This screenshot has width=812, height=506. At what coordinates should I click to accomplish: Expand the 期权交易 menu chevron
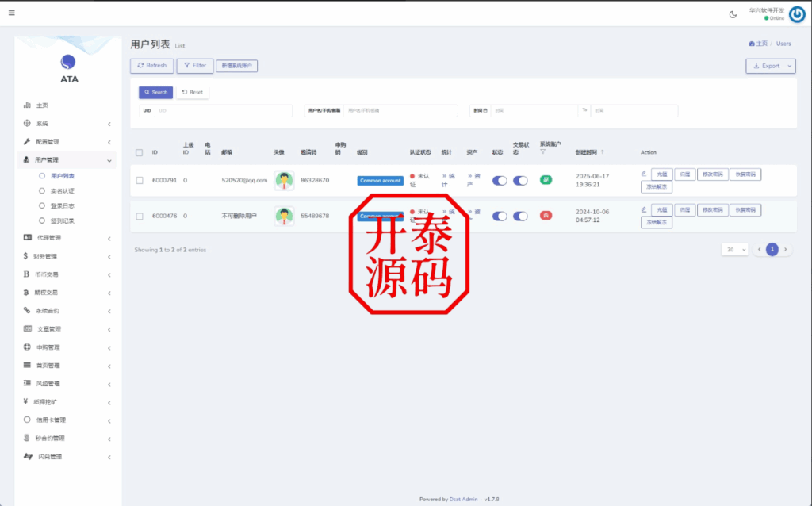pyautogui.click(x=109, y=293)
